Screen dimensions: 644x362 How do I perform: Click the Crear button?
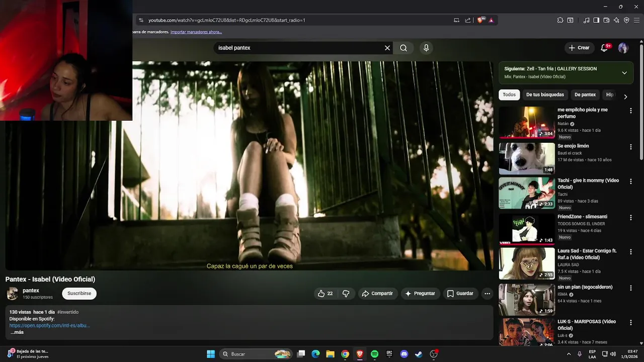(579, 48)
